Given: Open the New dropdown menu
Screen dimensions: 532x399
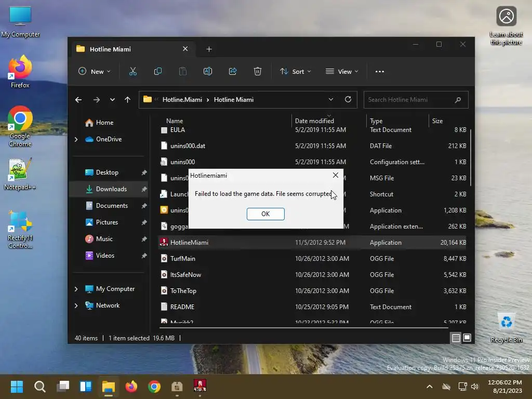Looking at the screenshot, I should (95, 71).
